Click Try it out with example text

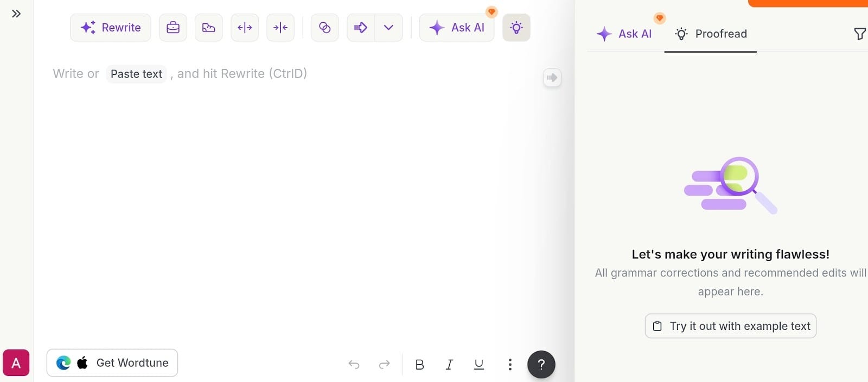731,326
